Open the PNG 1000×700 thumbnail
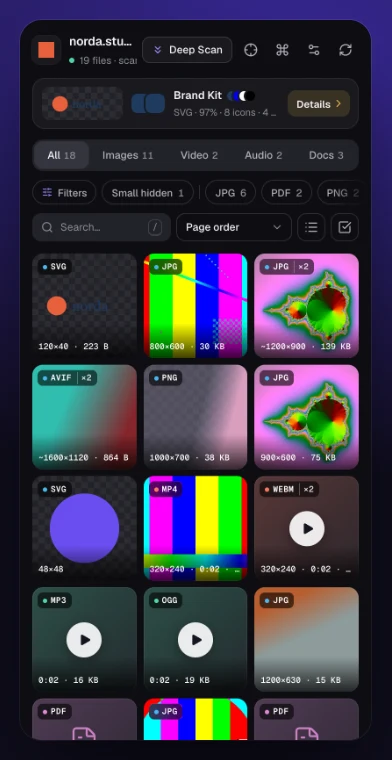Image resolution: width=392 pixels, height=760 pixels. pyautogui.click(x=195, y=417)
